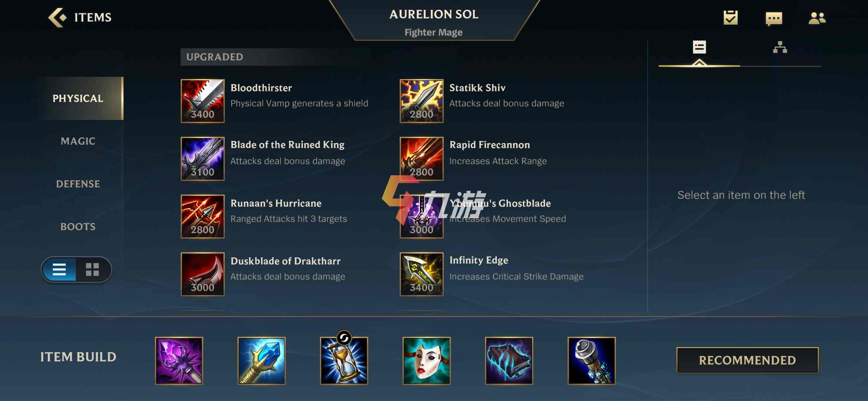Pick the Rapid Firecannon item icon
The width and height of the screenshot is (868, 401).
tap(421, 159)
